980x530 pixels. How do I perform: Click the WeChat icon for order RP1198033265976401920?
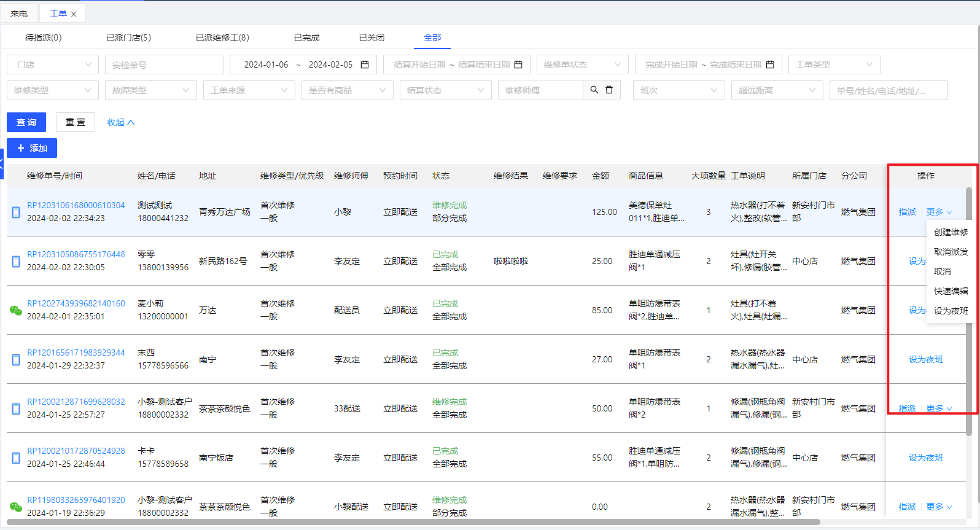[x=16, y=507]
